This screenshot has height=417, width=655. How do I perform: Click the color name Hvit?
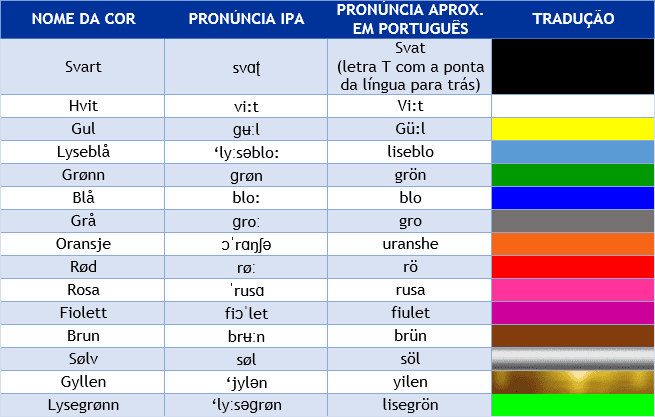(x=83, y=106)
